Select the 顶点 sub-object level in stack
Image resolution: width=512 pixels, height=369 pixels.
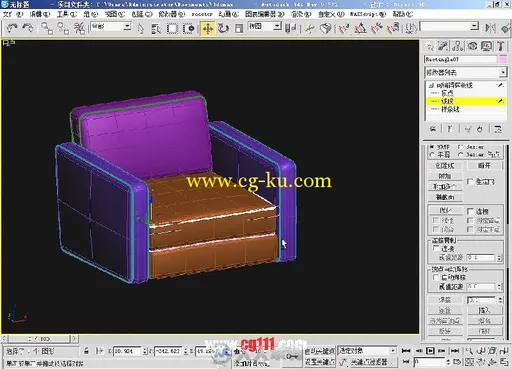click(x=447, y=93)
